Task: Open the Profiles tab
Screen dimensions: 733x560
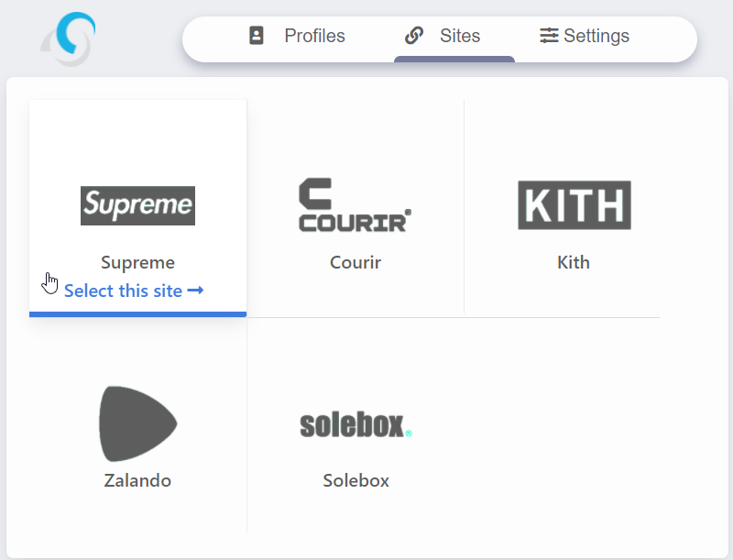Action: 298,37
